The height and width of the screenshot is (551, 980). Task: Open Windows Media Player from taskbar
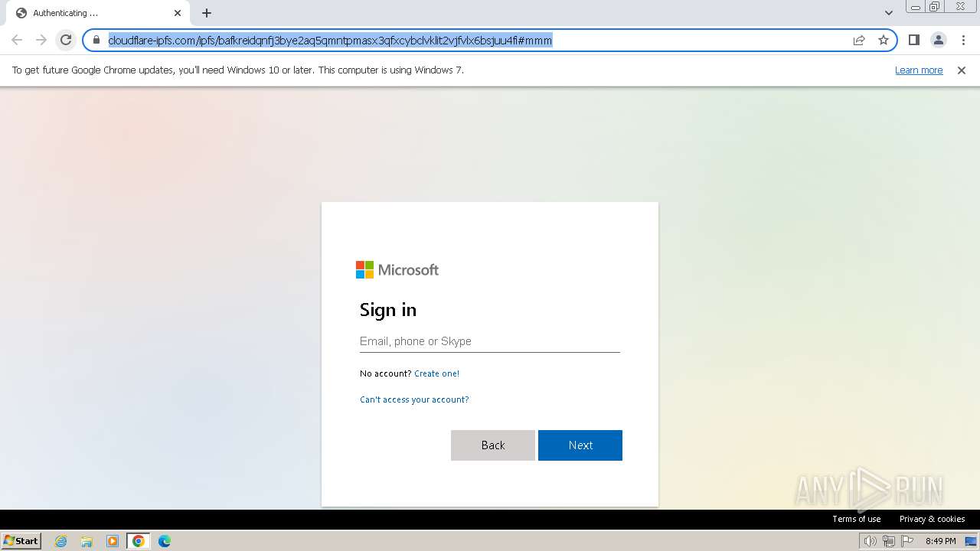coord(113,541)
